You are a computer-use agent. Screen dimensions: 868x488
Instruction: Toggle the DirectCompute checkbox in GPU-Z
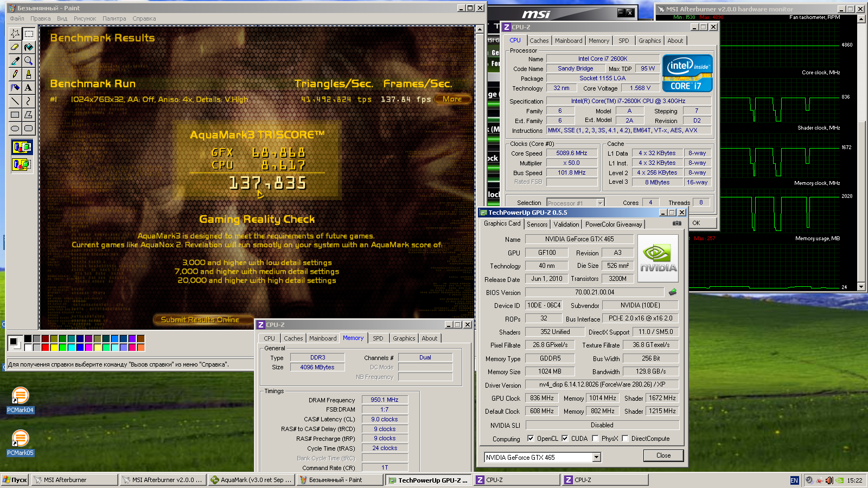click(625, 439)
